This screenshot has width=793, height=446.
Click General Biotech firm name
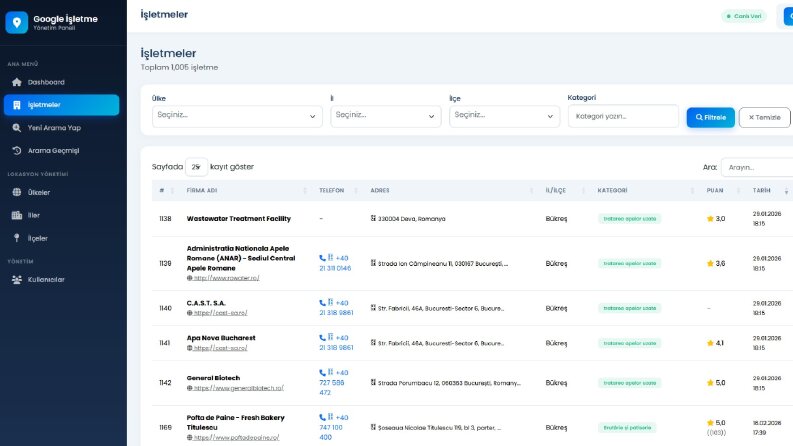213,378
